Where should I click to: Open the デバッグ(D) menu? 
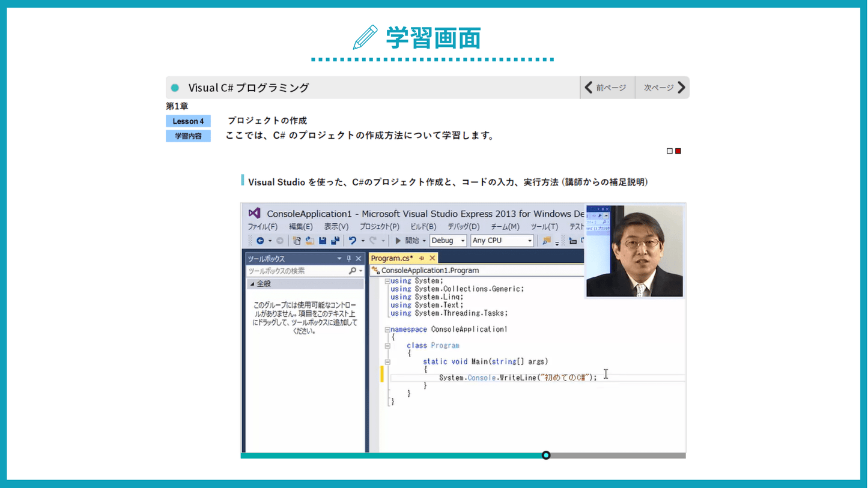[x=463, y=227]
